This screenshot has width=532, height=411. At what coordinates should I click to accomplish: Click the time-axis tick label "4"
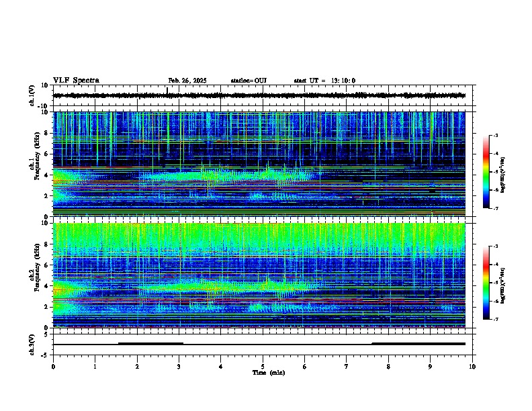point(221,367)
